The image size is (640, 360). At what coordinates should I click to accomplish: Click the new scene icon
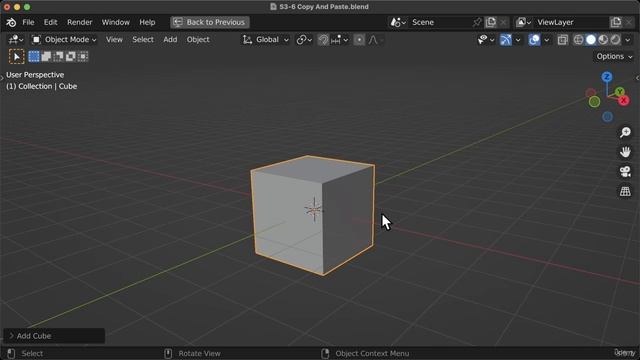coord(491,22)
